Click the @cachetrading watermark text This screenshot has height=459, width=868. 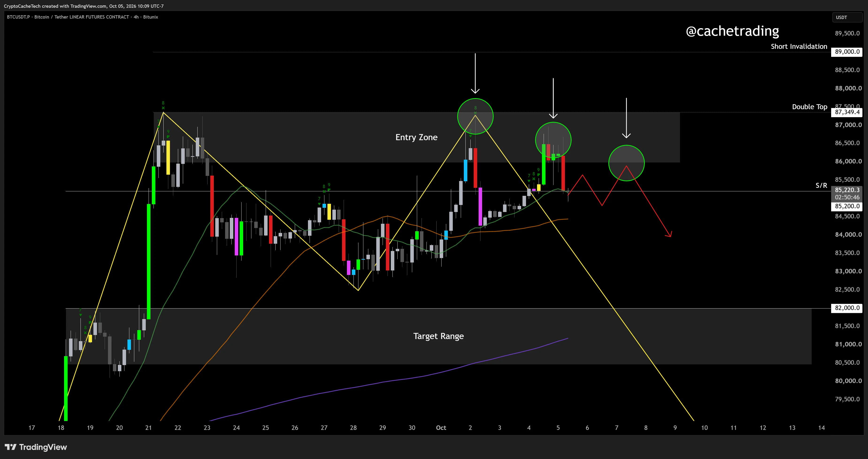(x=732, y=31)
